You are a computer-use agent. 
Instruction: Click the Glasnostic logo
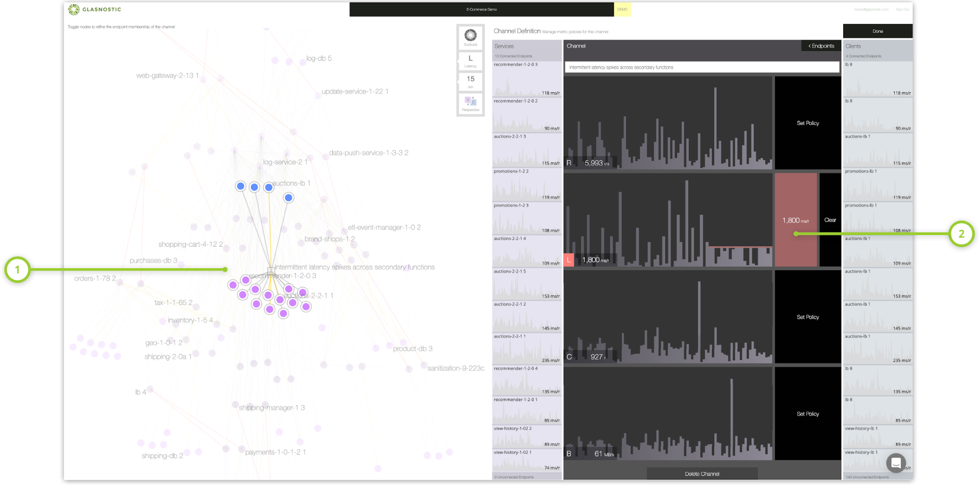(x=95, y=9)
